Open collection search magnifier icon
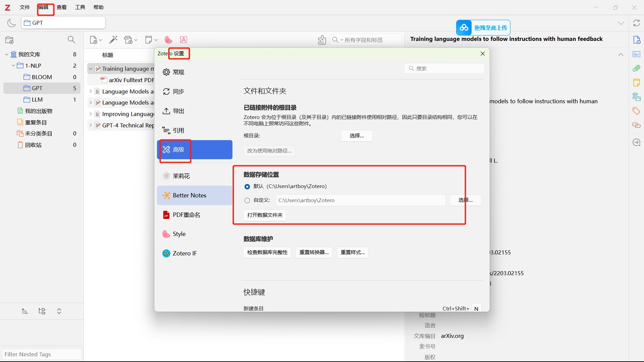Image resolution: width=644 pixels, height=362 pixels. pyautogui.click(x=71, y=40)
